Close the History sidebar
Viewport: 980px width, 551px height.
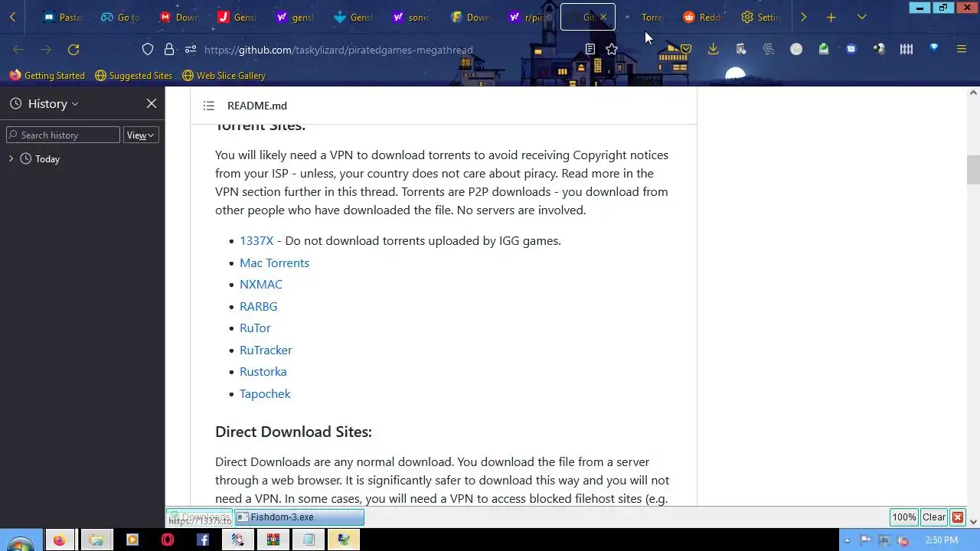tap(152, 103)
